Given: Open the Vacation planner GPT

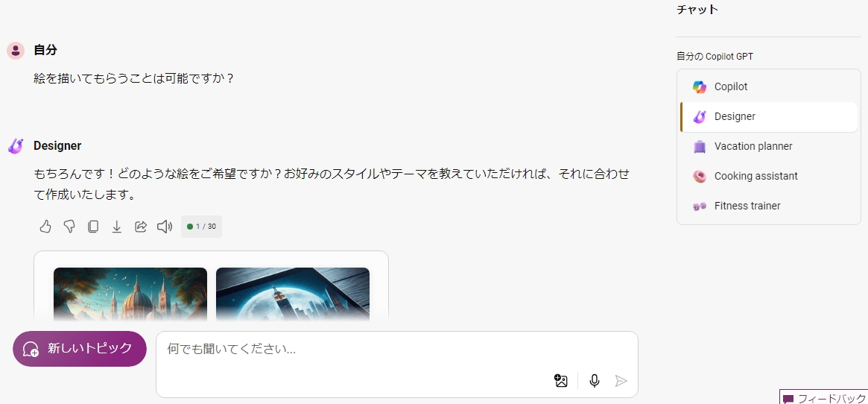Looking at the screenshot, I should [x=769, y=146].
